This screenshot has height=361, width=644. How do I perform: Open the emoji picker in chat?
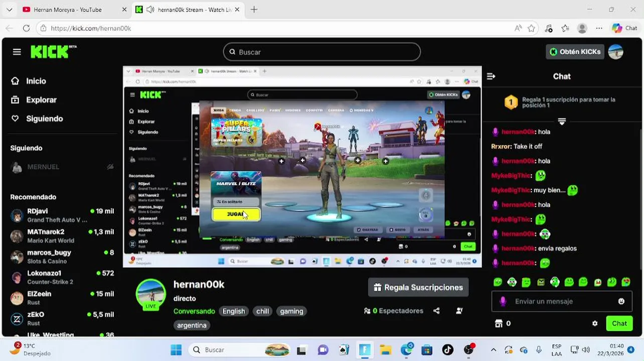pyautogui.click(x=621, y=301)
